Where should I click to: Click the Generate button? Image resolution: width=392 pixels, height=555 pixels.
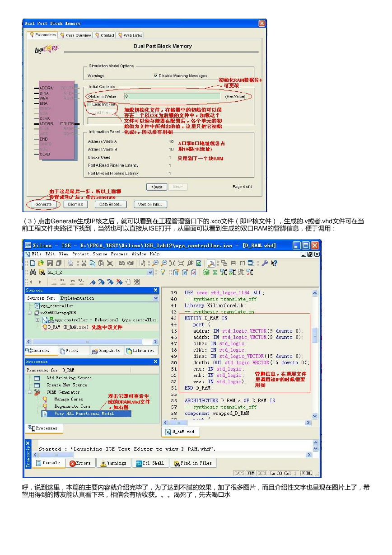(44, 204)
